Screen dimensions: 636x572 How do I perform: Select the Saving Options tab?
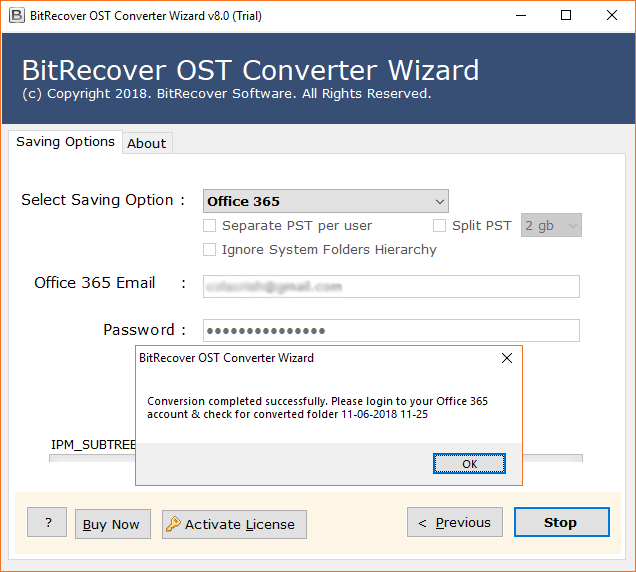[65, 142]
